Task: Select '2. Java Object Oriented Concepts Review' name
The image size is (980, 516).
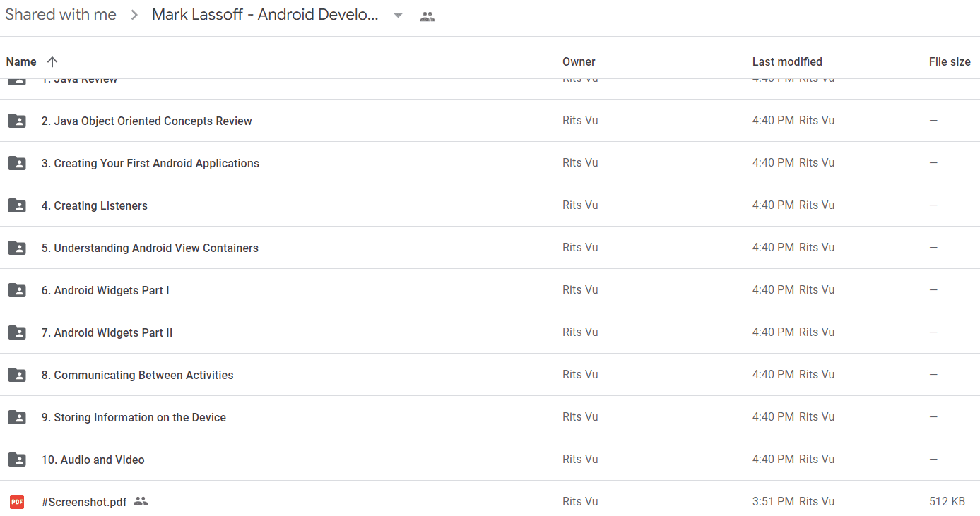Action: [146, 121]
